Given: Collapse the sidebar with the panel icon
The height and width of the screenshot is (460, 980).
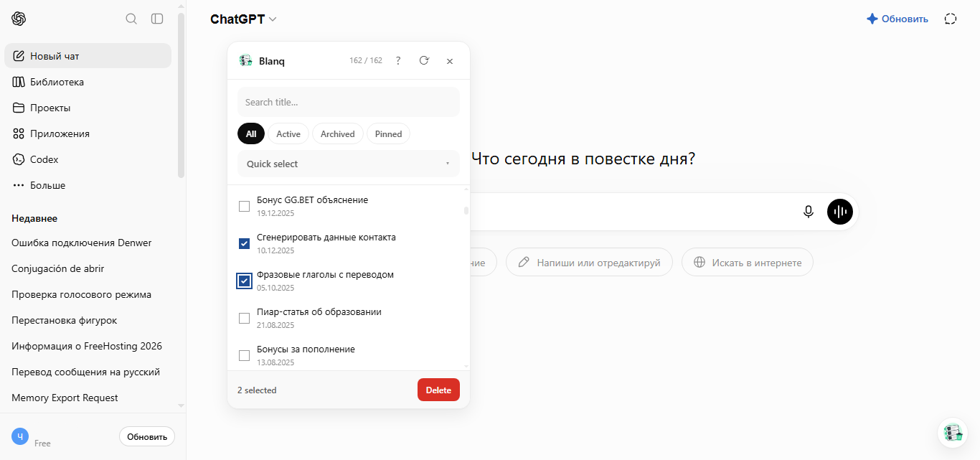Looking at the screenshot, I should [x=157, y=19].
